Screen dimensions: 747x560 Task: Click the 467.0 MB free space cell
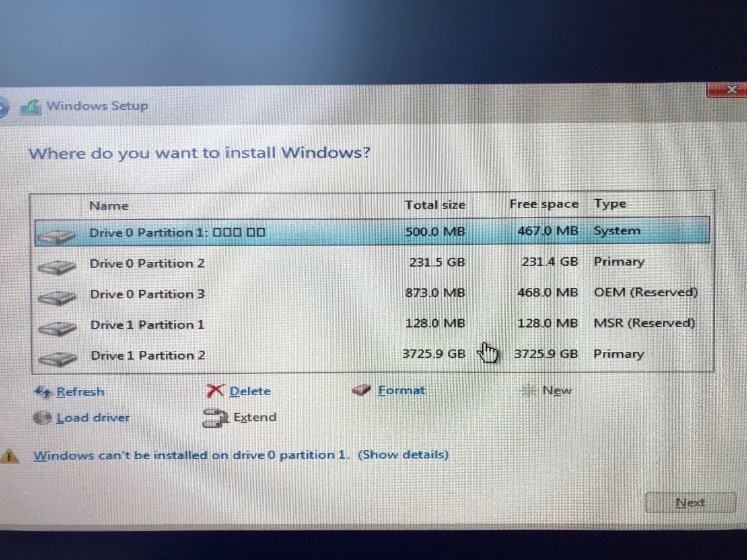click(x=547, y=231)
